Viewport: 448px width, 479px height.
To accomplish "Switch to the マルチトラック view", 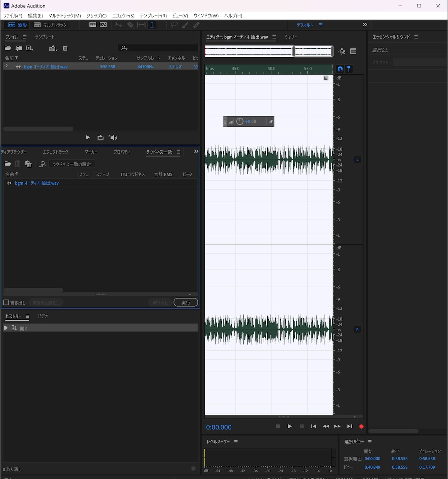I will (50, 25).
